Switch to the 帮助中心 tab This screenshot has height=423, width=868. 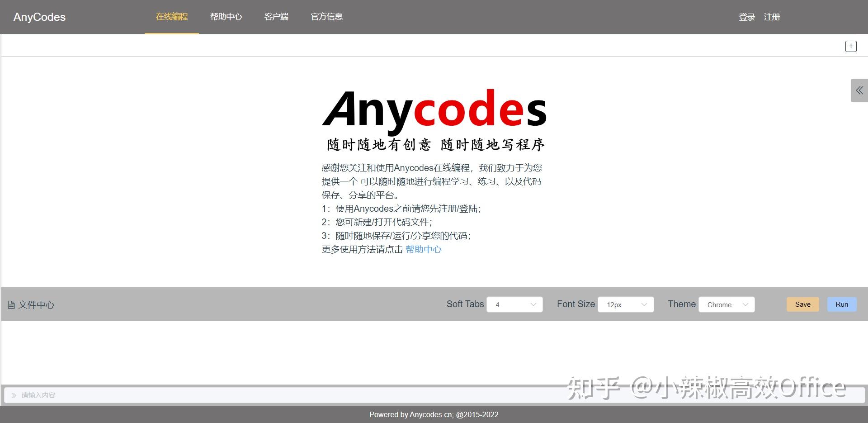click(x=226, y=17)
